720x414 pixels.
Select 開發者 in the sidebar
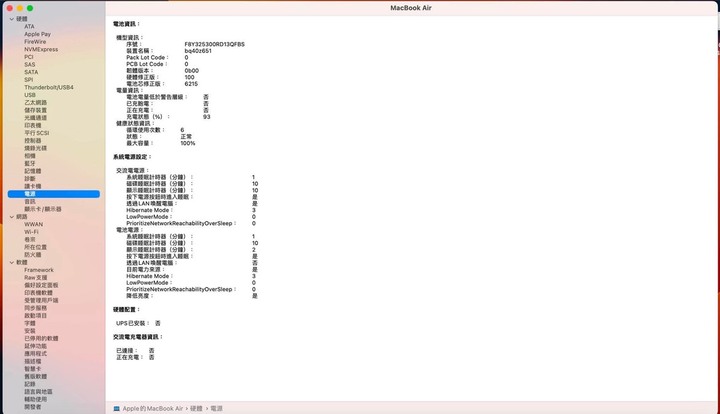point(33,407)
